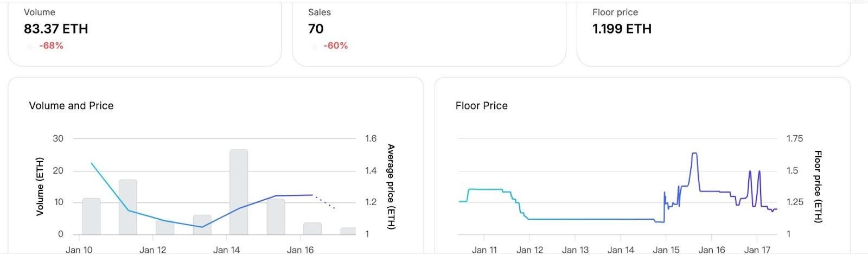Click the first volume bar at Jan 10

point(91,216)
